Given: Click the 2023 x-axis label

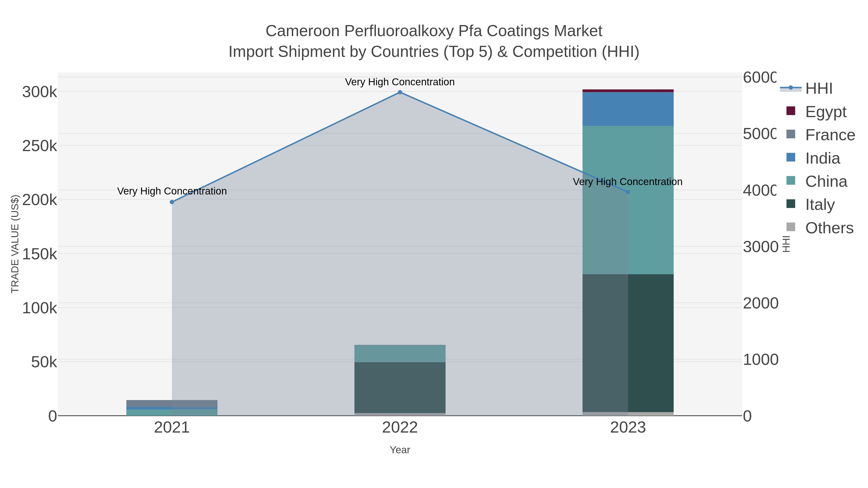Looking at the screenshot, I should (x=628, y=428).
